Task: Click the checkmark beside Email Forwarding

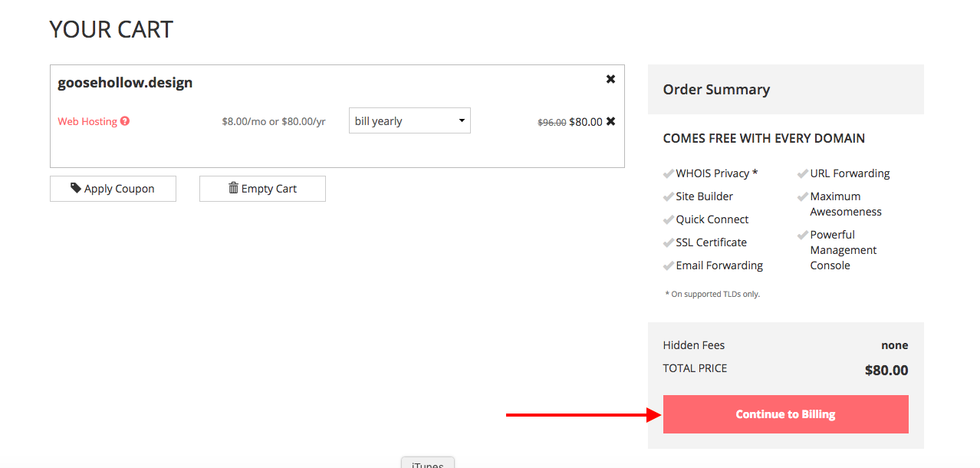Action: (x=669, y=266)
